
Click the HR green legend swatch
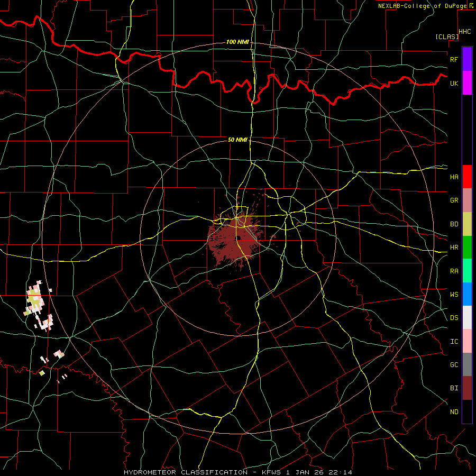467,248
